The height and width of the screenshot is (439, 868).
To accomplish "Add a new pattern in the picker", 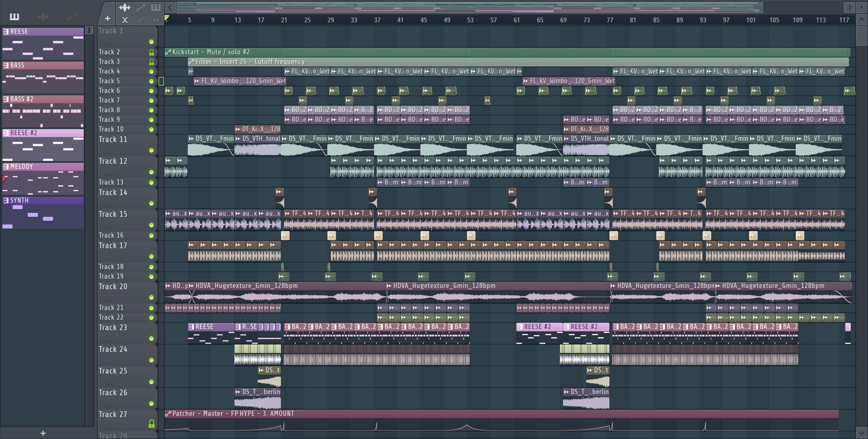I will point(43,433).
